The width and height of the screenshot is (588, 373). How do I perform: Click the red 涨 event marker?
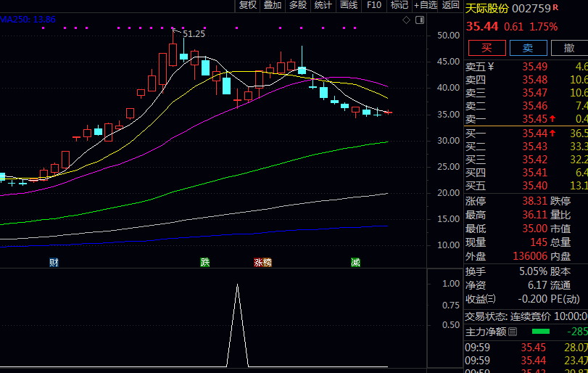point(258,262)
